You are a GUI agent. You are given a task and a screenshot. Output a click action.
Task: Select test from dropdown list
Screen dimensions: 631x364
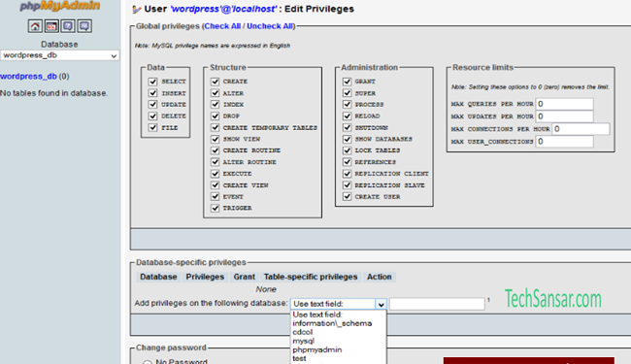pyautogui.click(x=338, y=358)
